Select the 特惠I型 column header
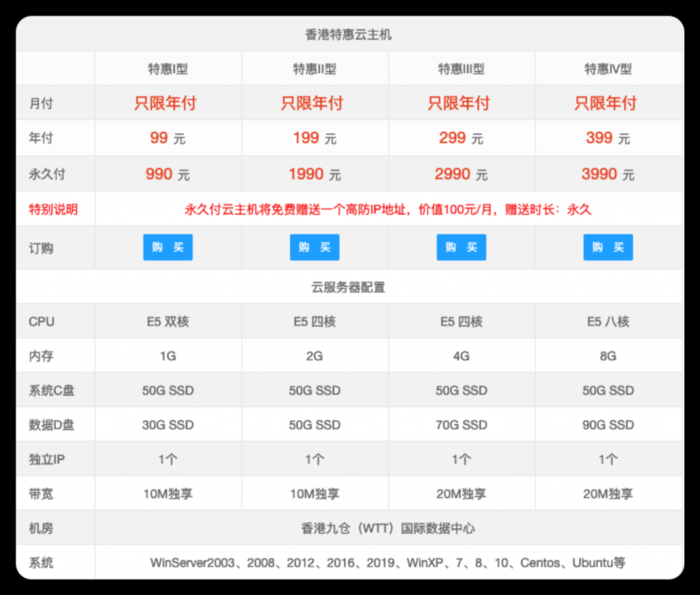Screen dimensions: 700x595 (x=168, y=69)
